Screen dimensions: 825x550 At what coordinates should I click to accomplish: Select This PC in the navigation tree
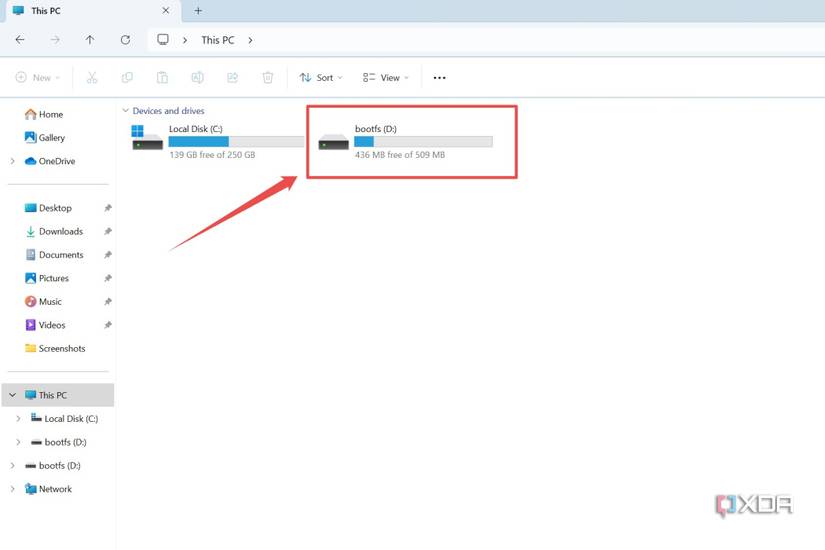coord(58,395)
